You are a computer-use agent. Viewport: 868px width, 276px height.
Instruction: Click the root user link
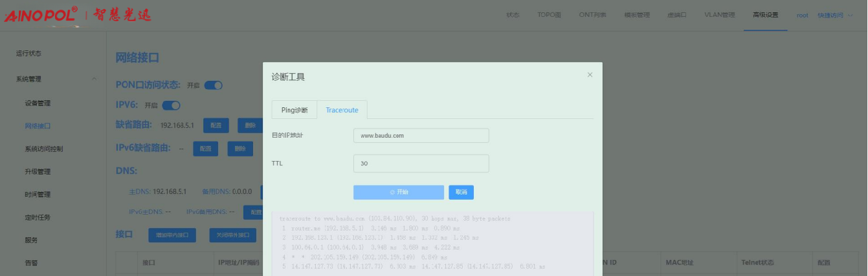pyautogui.click(x=803, y=15)
